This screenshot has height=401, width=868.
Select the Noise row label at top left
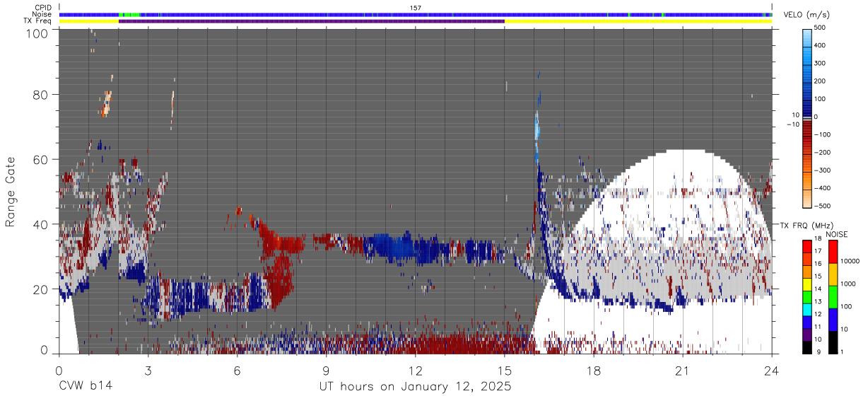point(42,14)
